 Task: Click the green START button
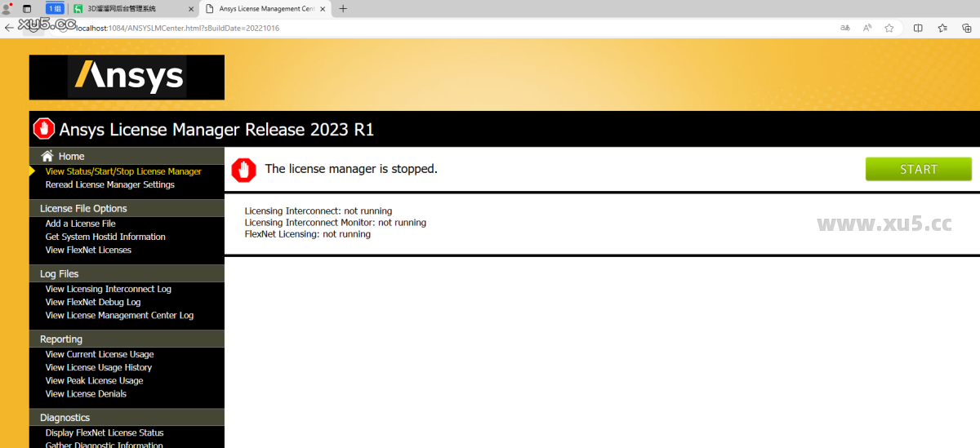point(918,169)
